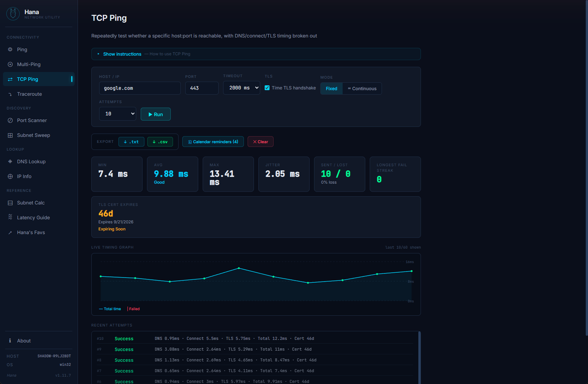Click the host name SHADOW-R9LJ2BDT
The width and height of the screenshot is (588, 384).
[54, 356]
